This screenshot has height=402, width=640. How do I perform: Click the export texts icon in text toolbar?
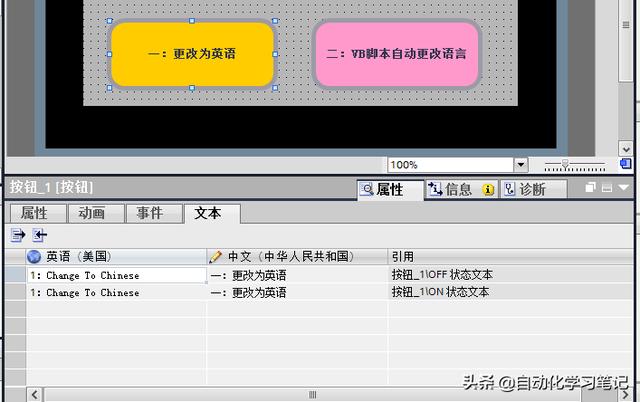pyautogui.click(x=18, y=235)
